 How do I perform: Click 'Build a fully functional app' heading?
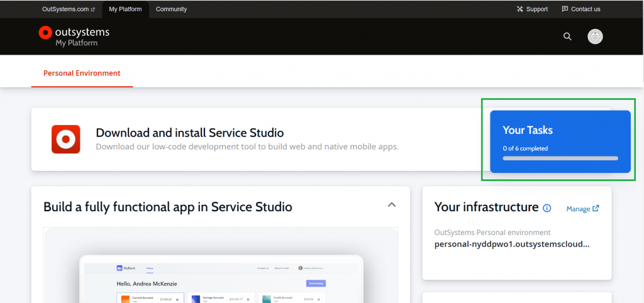(x=167, y=207)
